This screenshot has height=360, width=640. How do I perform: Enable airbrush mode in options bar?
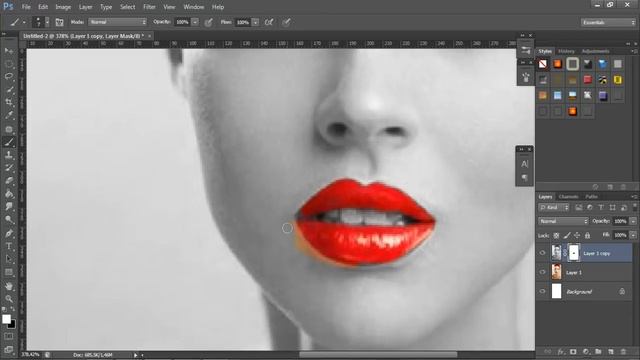tap(269, 22)
